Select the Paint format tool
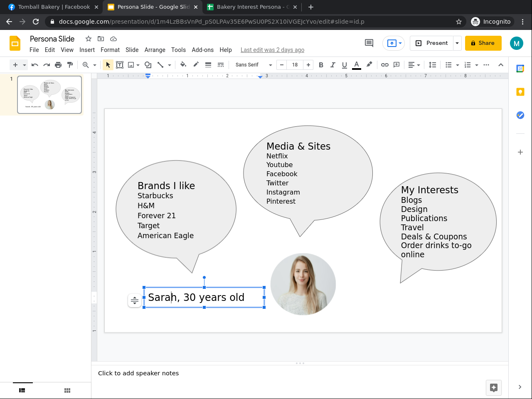532x399 pixels. [70, 65]
